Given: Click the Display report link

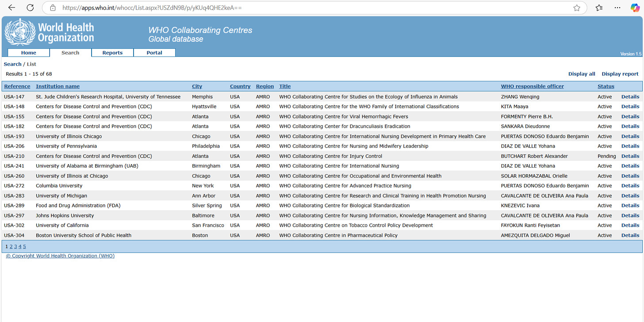Looking at the screenshot, I should click(x=620, y=74).
